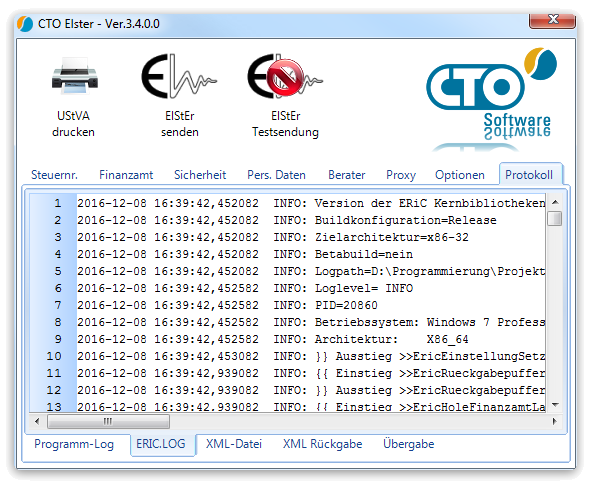Click the ElStEr Testsendung icon
The image size is (592, 485).
285,76
